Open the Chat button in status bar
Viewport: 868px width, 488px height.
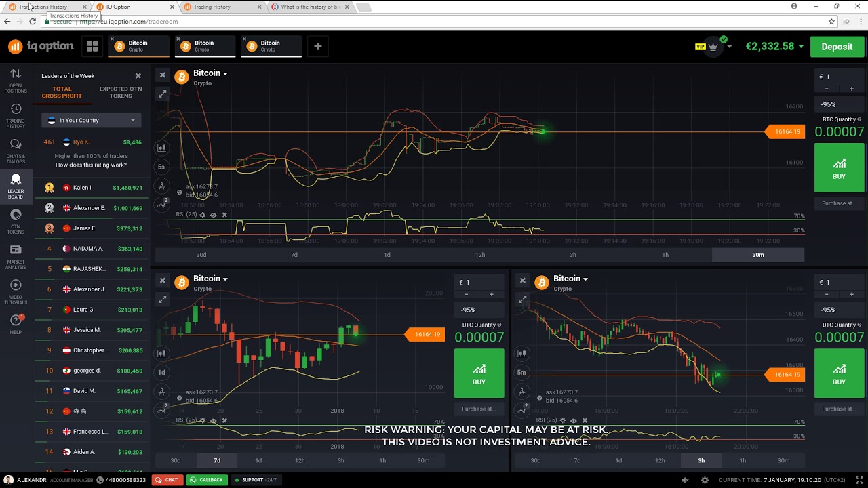[166, 480]
